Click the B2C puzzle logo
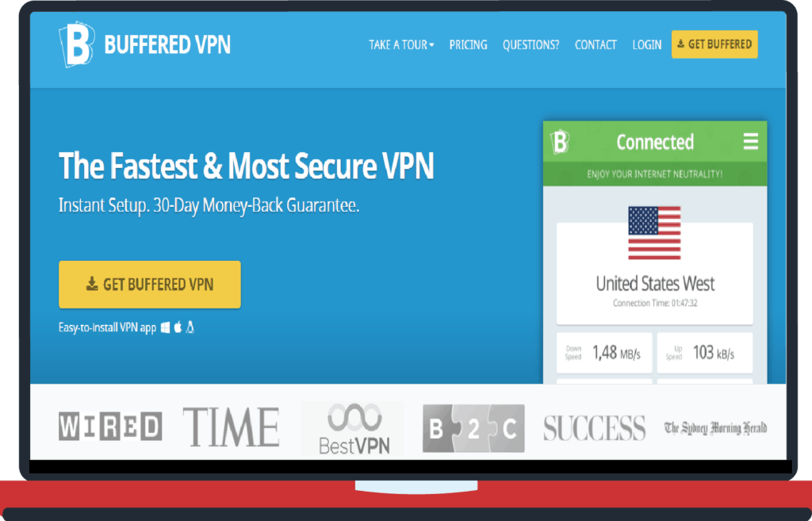This screenshot has width=812, height=521. [x=473, y=428]
